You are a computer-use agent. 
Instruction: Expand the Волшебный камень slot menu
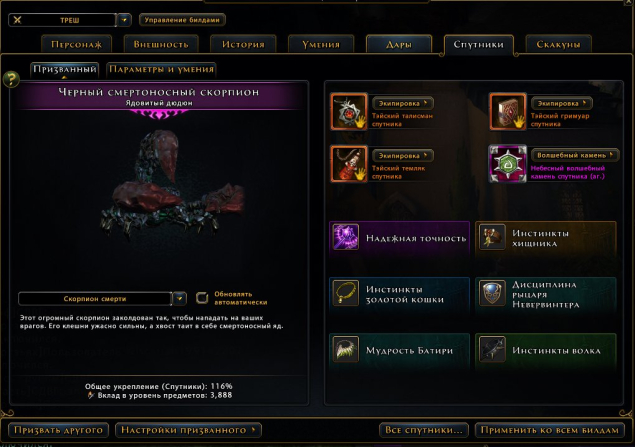575,155
